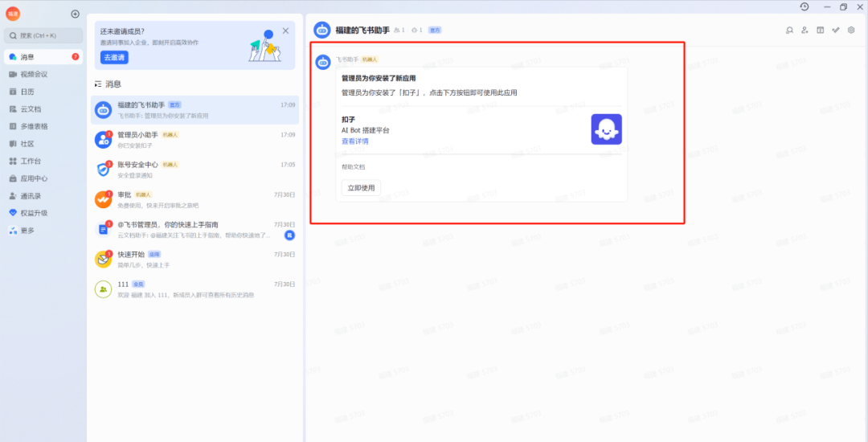Expand the 更多 item in the sidebar
Viewport: 868px width, 442px height.
pyautogui.click(x=27, y=231)
